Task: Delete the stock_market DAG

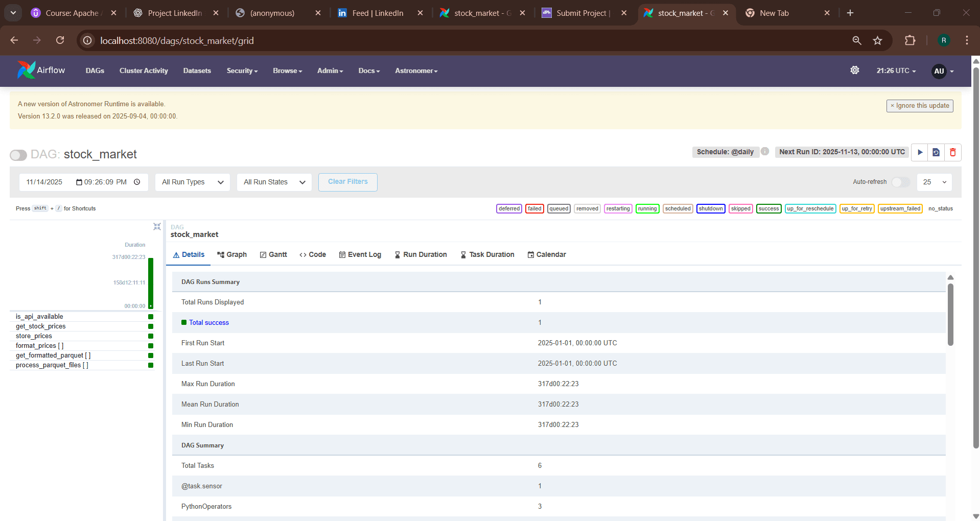Action: point(952,152)
